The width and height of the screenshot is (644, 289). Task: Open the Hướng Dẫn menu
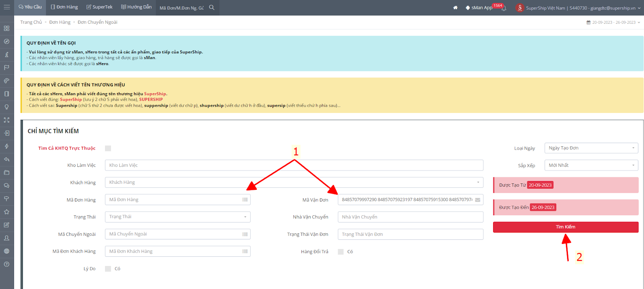[x=136, y=7]
